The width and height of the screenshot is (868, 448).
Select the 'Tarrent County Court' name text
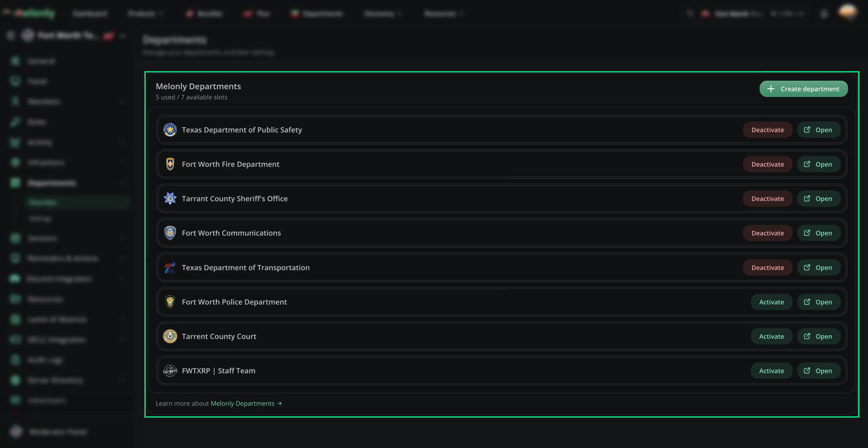coord(219,337)
